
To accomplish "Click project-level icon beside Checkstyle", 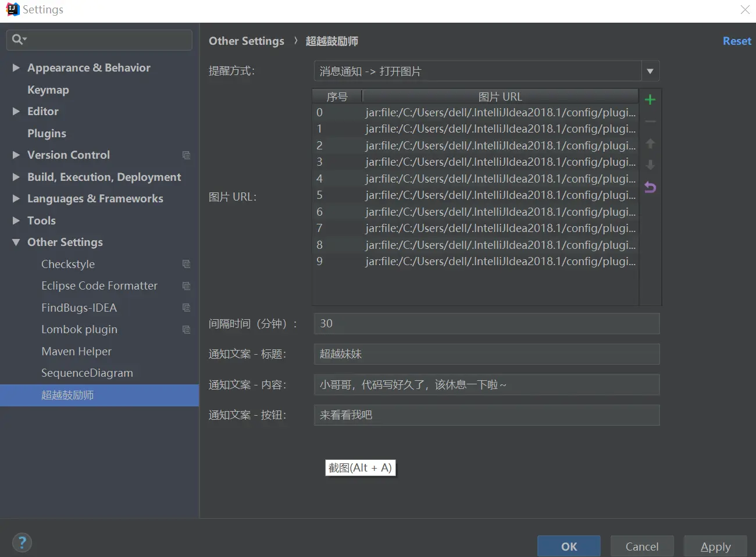I will pyautogui.click(x=186, y=264).
